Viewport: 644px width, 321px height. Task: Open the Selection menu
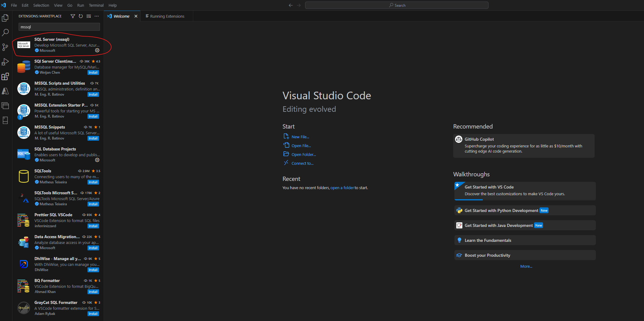pyautogui.click(x=41, y=5)
